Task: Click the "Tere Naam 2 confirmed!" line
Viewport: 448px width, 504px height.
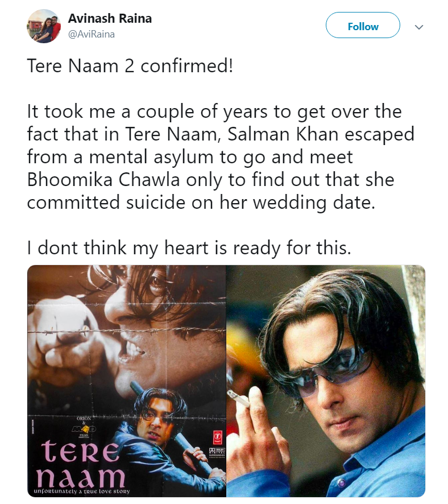Action: (130, 67)
